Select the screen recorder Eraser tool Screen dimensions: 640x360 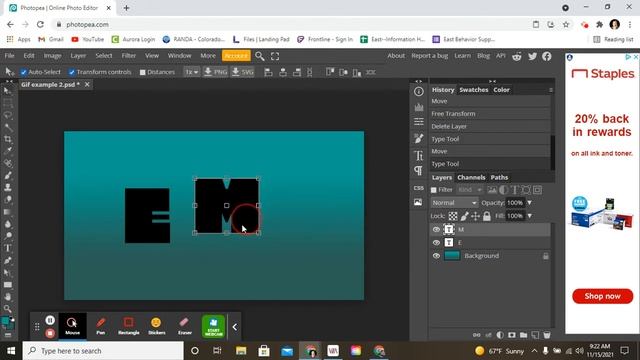click(184, 326)
